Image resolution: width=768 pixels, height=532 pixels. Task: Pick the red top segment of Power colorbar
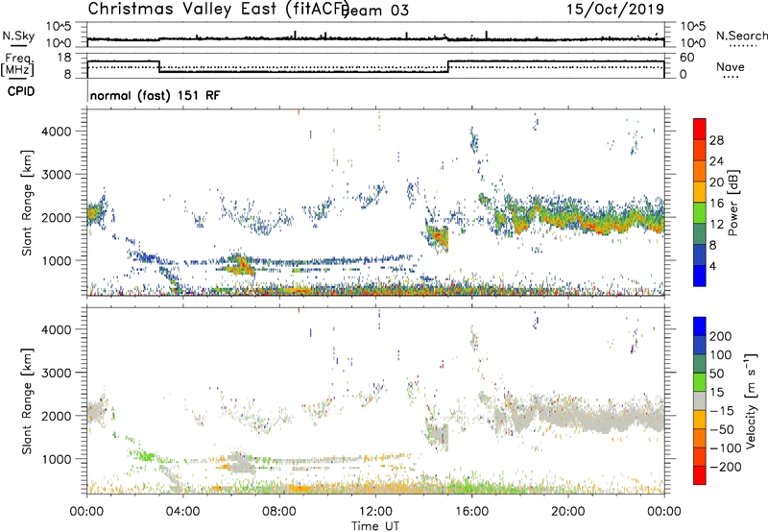[x=700, y=129]
